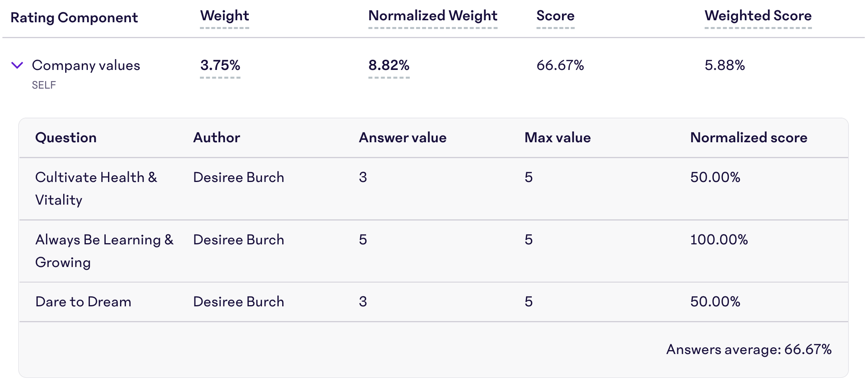Click the Rating Component header
Image resolution: width=868 pixels, height=387 pixels.
click(74, 17)
